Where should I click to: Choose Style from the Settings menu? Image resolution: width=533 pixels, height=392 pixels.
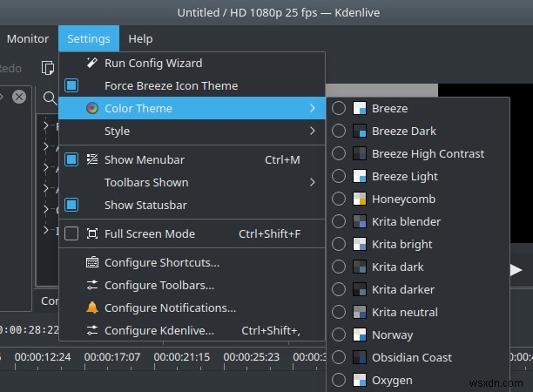[x=192, y=131]
